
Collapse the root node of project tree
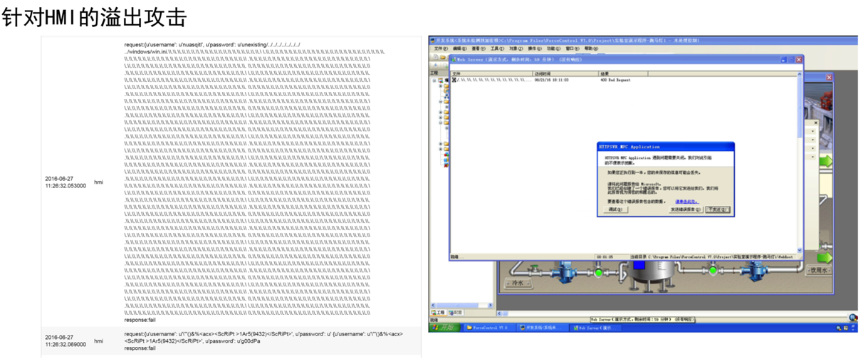coord(434,80)
